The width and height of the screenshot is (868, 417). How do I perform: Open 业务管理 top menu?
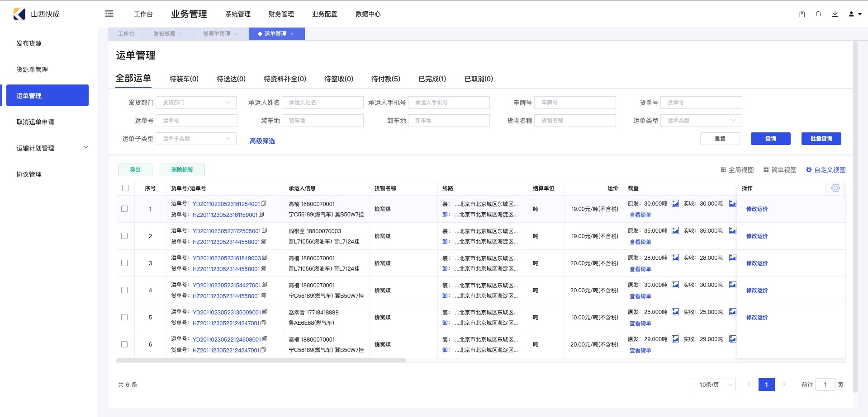click(189, 14)
